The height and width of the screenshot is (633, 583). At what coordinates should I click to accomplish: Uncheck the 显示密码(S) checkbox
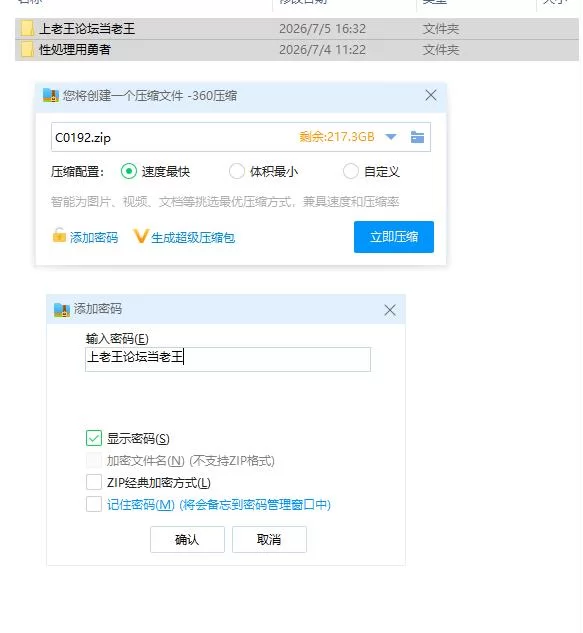pos(94,438)
